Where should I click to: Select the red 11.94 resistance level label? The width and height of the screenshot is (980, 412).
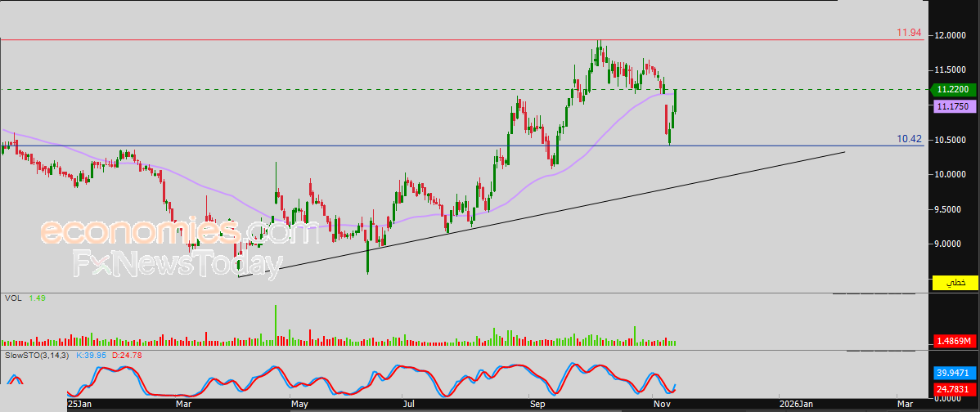pyautogui.click(x=910, y=33)
